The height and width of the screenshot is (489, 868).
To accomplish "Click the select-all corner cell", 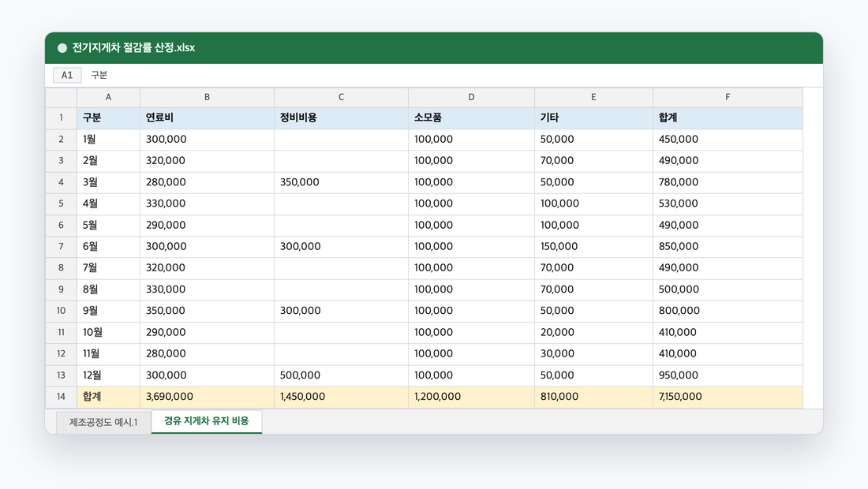I will coord(61,97).
